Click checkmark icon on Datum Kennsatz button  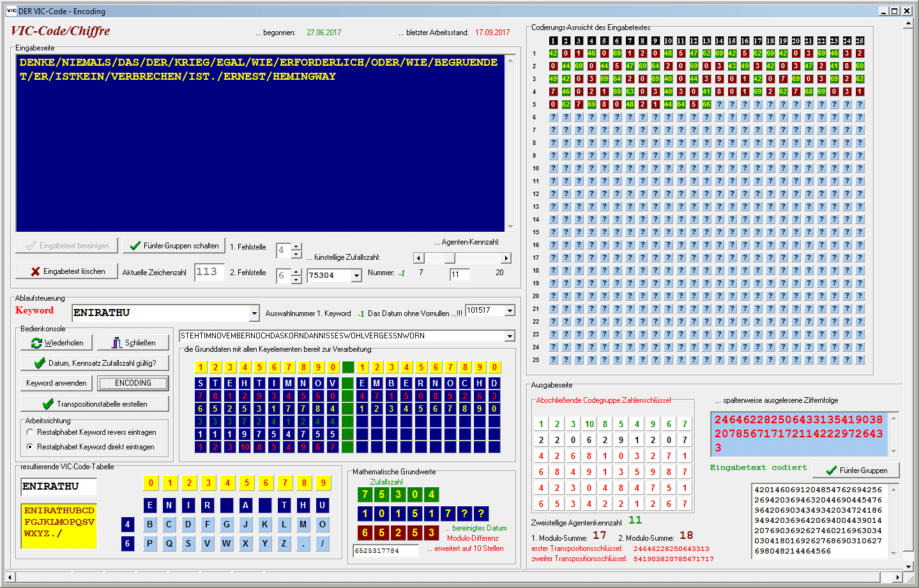tap(40, 363)
